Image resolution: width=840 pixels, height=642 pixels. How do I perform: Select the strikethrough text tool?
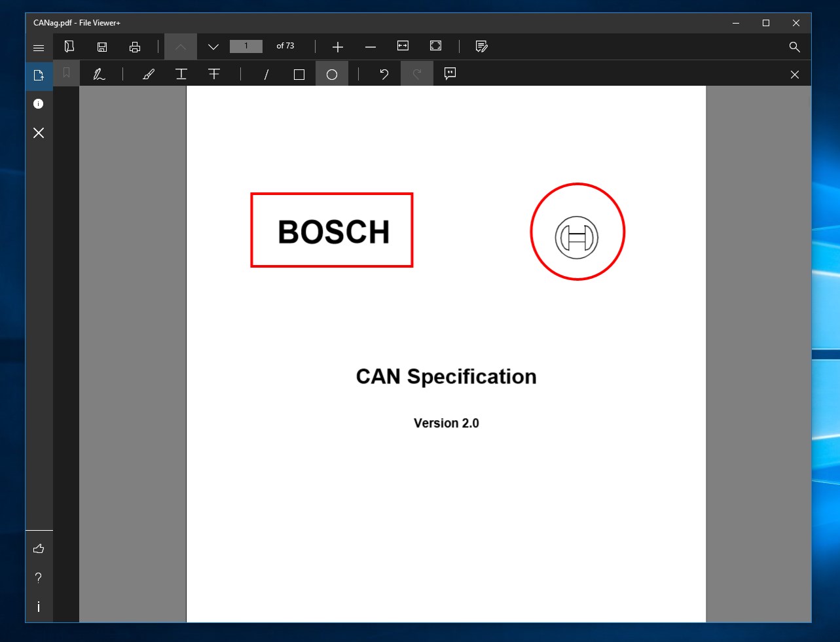(214, 74)
